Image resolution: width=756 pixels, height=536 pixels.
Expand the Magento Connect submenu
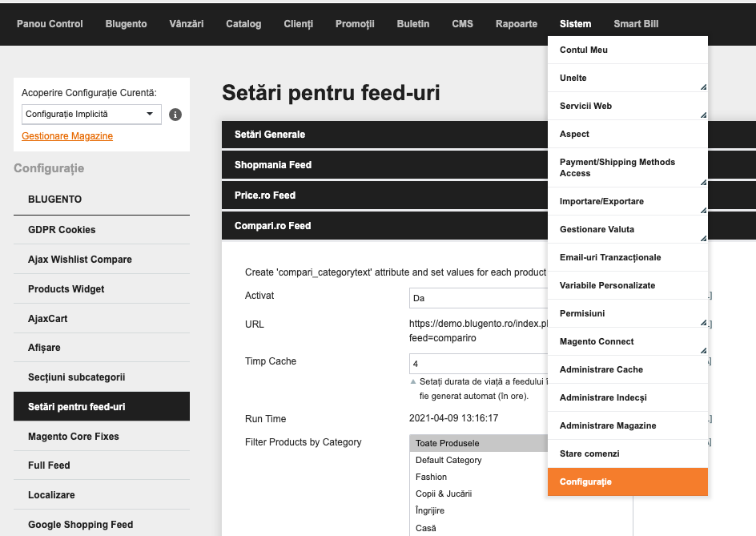[628, 341]
